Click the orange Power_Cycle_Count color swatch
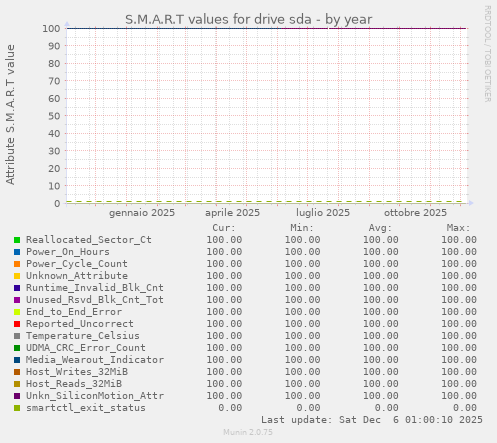This screenshot has height=443, width=497. (x=17, y=264)
